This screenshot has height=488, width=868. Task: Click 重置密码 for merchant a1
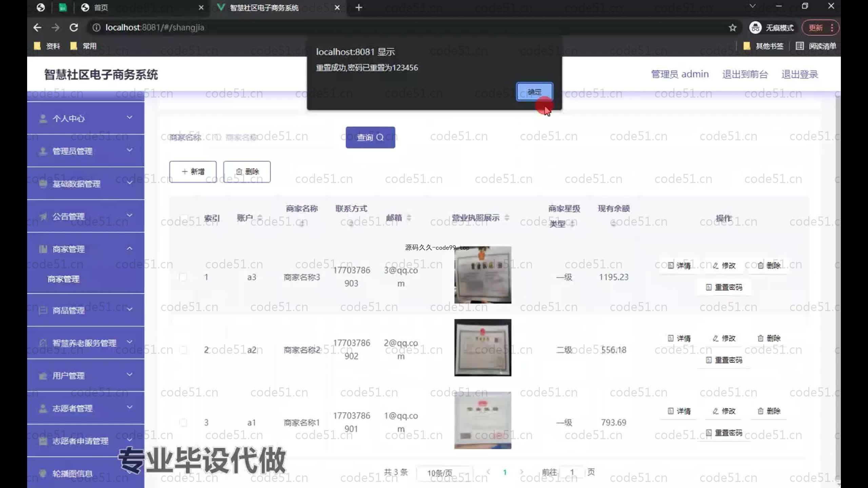click(x=724, y=433)
